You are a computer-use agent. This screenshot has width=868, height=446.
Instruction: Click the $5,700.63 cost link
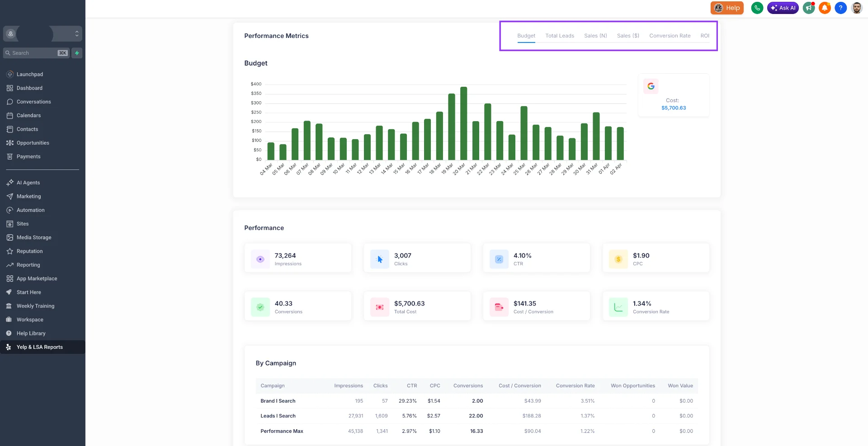pos(673,108)
